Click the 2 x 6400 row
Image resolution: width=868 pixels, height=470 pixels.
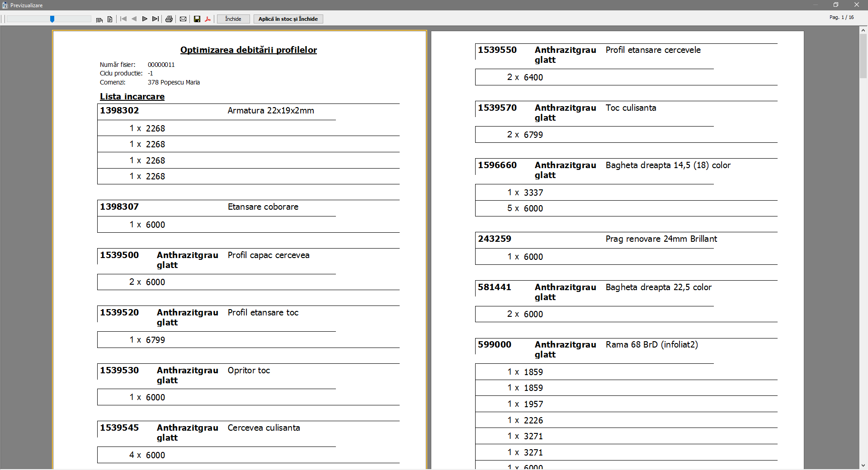626,77
